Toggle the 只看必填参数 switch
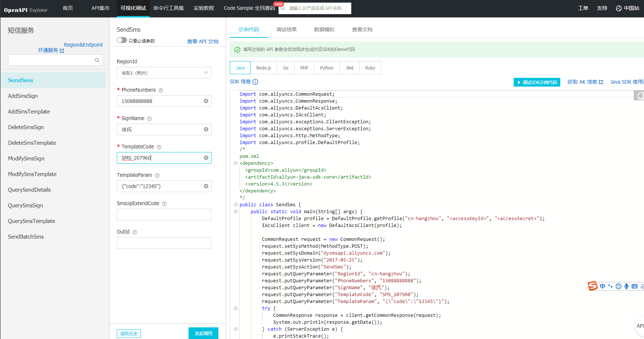The height and width of the screenshot is (339, 644). (x=122, y=40)
